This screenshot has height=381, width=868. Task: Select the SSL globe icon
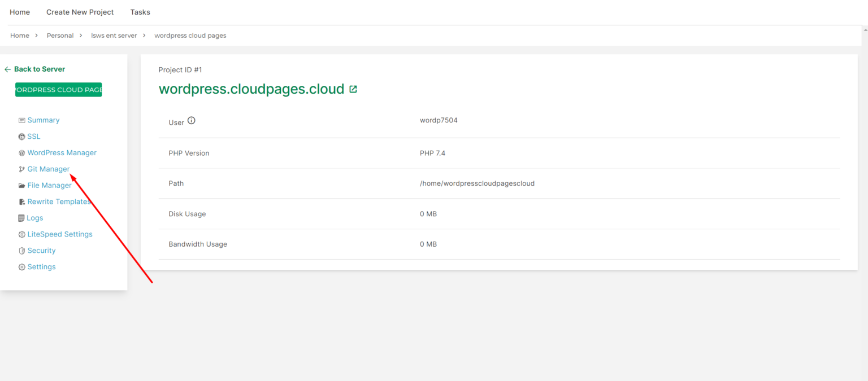[21, 136]
